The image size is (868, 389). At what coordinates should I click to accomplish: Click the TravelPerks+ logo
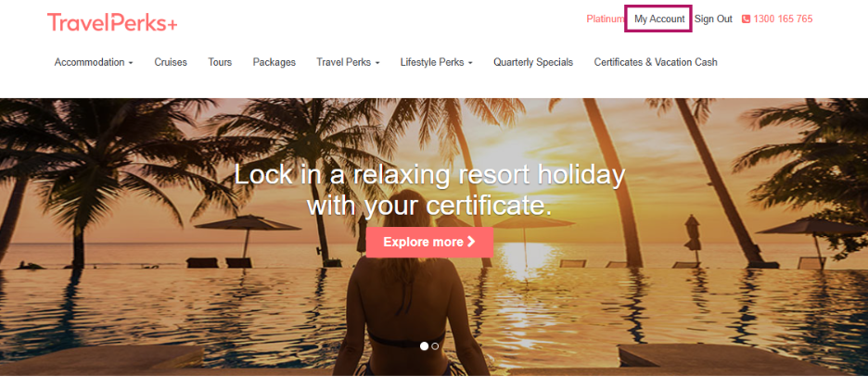click(112, 22)
